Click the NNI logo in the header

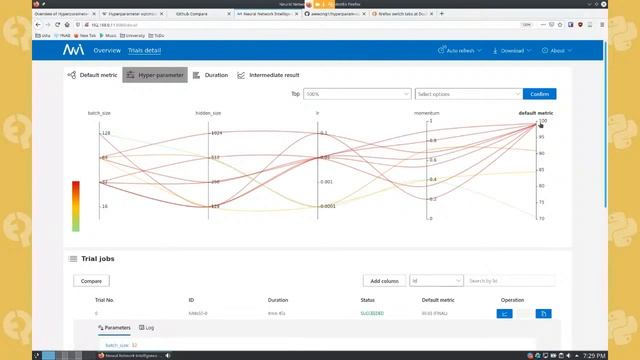pos(73,50)
